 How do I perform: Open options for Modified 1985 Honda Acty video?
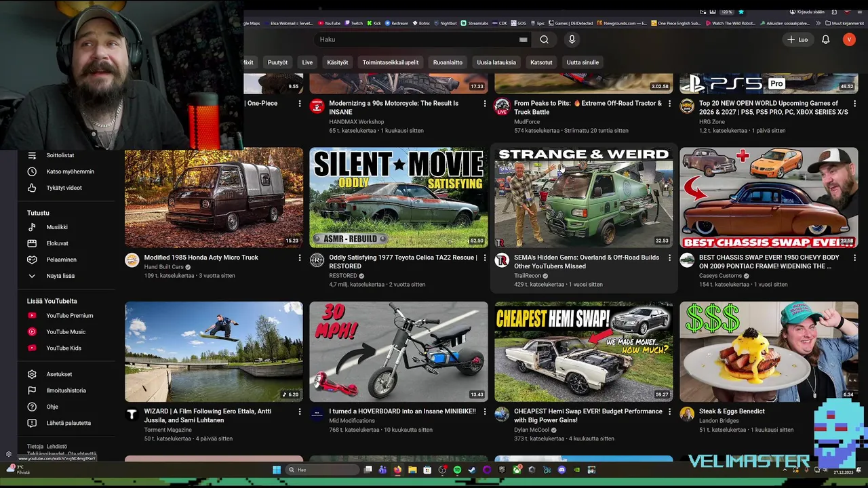pos(300,258)
